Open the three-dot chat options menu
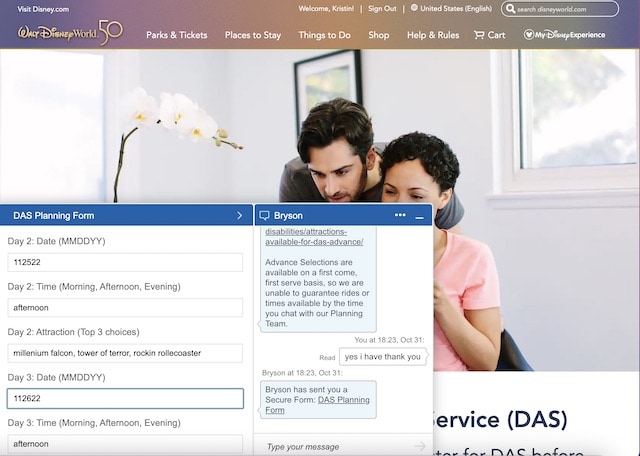The height and width of the screenshot is (456, 640). 400,215
